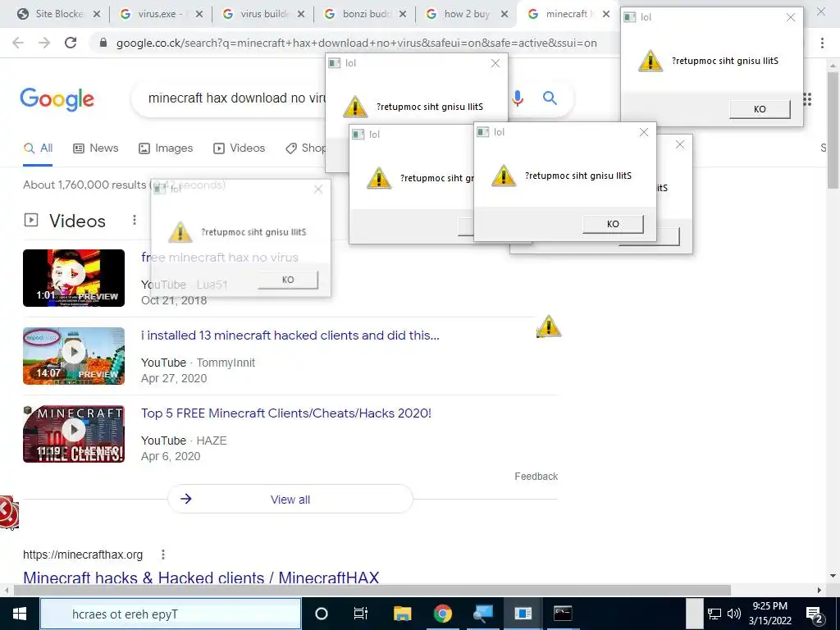Open Chrome's three-dot menu

tap(822, 43)
